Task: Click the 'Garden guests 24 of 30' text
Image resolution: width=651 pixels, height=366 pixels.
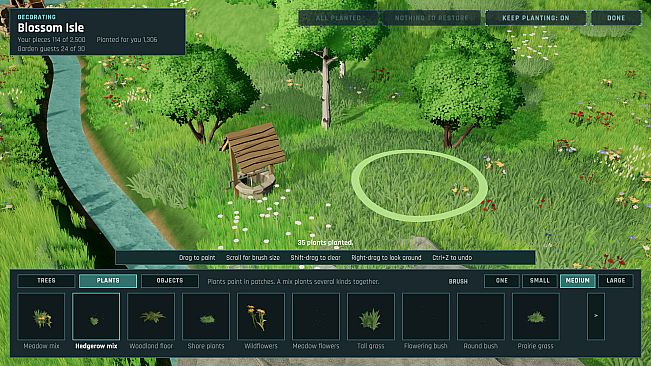Action: tap(51, 49)
